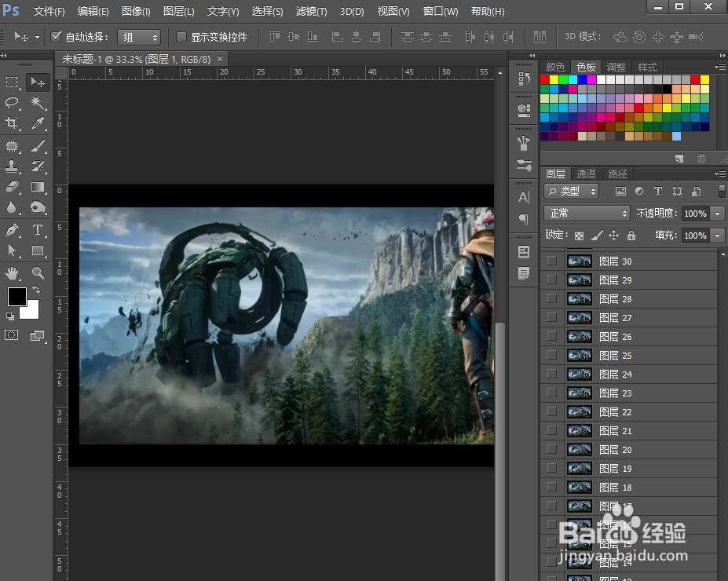This screenshot has width=728, height=581.
Task: Open the 窗口(W) menu
Action: (x=440, y=11)
